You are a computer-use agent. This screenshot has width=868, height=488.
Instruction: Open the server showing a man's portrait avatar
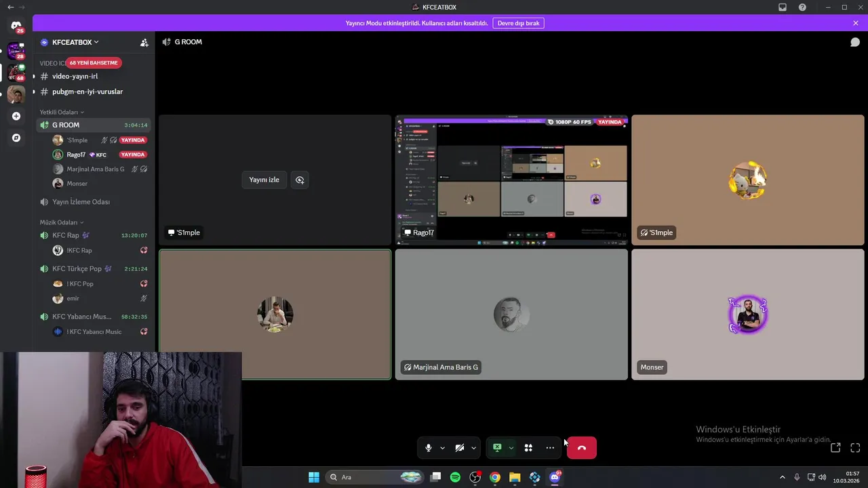click(x=16, y=94)
